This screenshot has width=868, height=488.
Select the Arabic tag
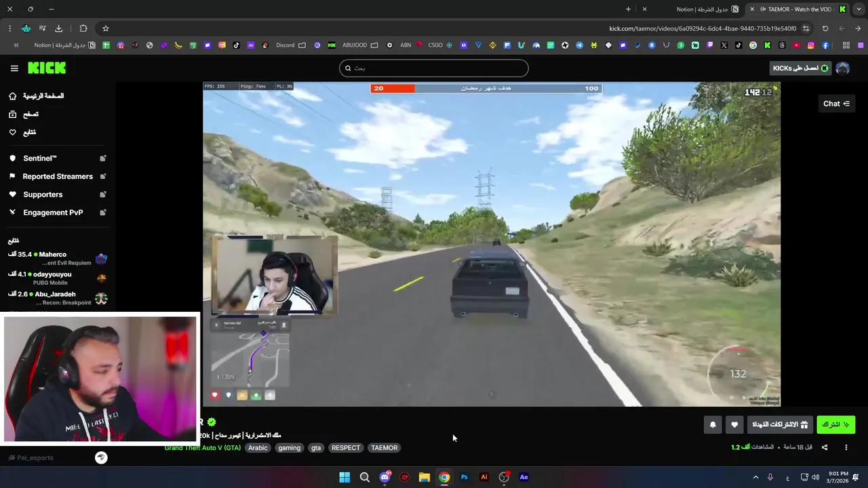258,448
